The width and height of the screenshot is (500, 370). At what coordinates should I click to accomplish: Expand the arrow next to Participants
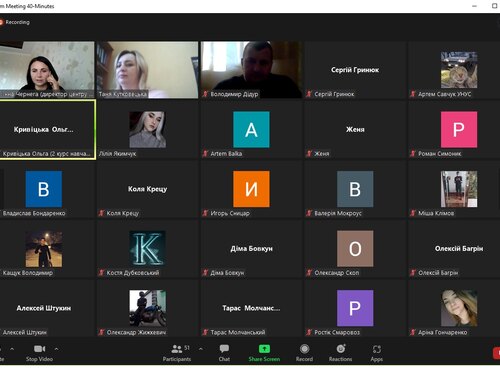(x=201, y=349)
